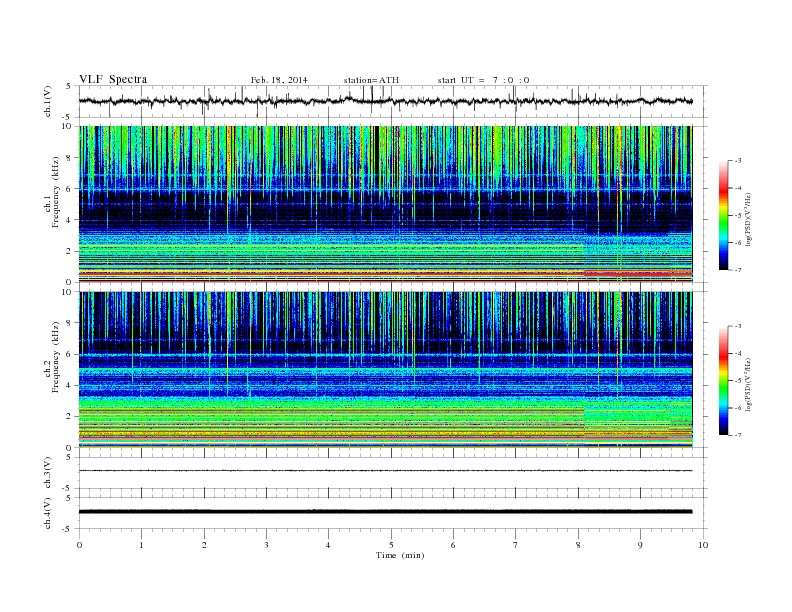792x612 pixels.
Task: Click the 'ch.4(V)' axis label
Action: (x=47, y=513)
